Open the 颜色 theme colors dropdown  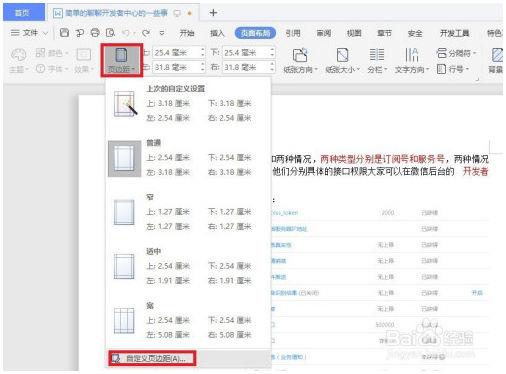[52, 53]
